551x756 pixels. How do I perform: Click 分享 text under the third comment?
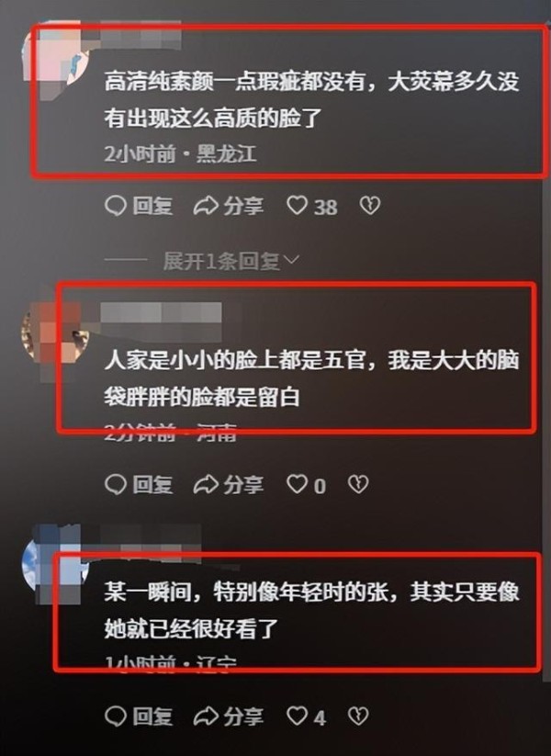tap(243, 717)
